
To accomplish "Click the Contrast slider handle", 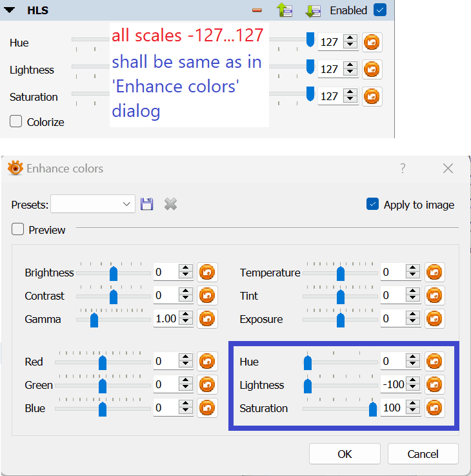I will [x=114, y=296].
